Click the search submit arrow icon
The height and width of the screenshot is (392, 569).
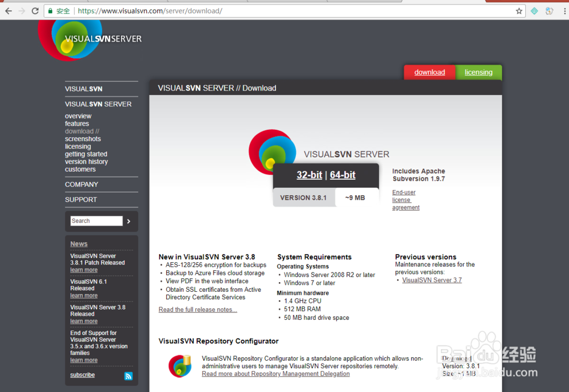tap(129, 221)
